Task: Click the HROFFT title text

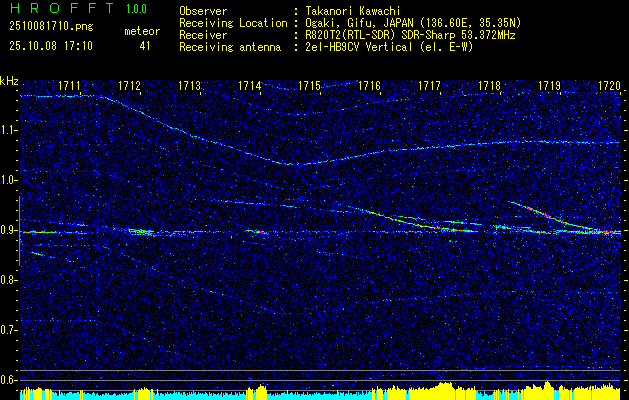Action: click(61, 8)
